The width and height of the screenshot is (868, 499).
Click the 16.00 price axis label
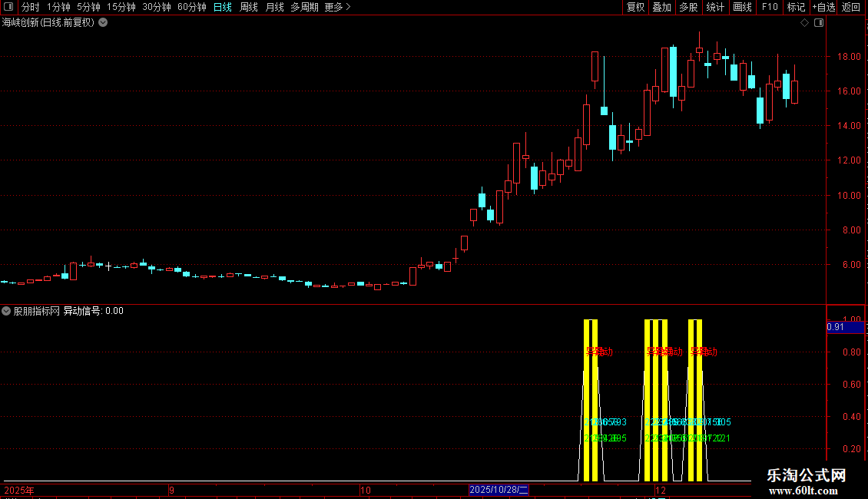[x=849, y=91]
